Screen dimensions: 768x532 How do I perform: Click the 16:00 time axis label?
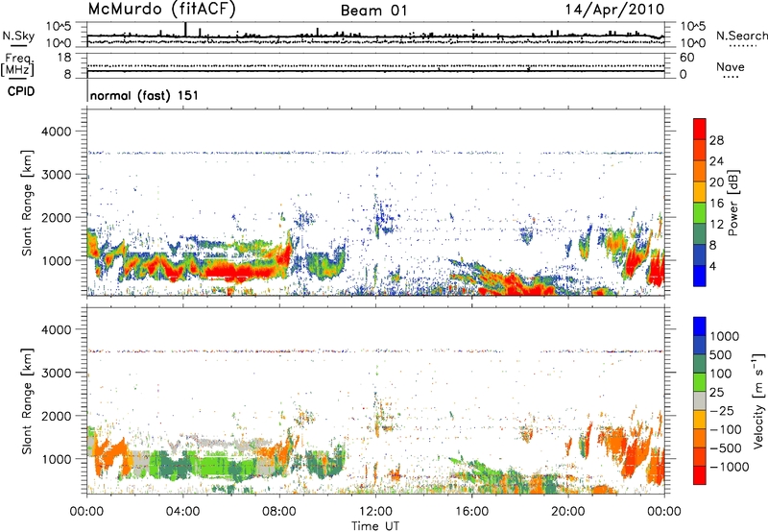(471, 512)
